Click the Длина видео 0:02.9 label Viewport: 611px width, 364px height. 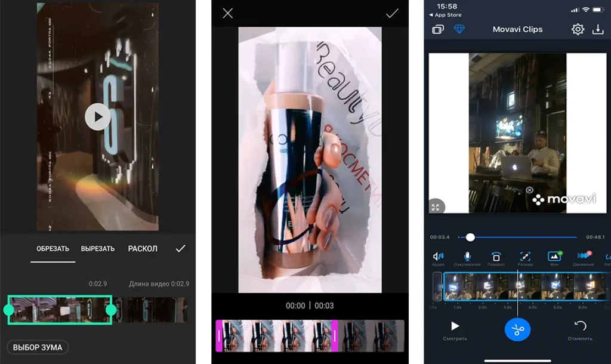(159, 283)
